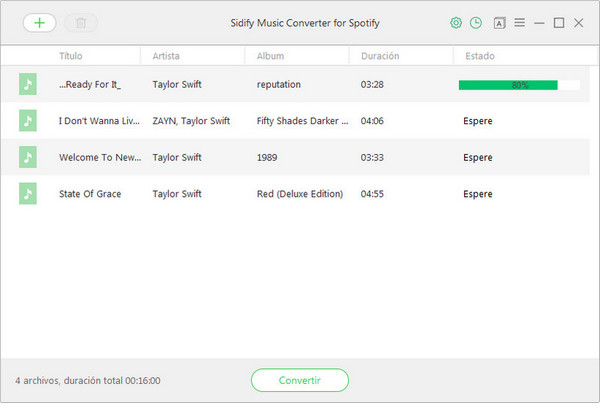Click album 'reputation'
The width and height of the screenshot is (600, 403).
point(279,85)
